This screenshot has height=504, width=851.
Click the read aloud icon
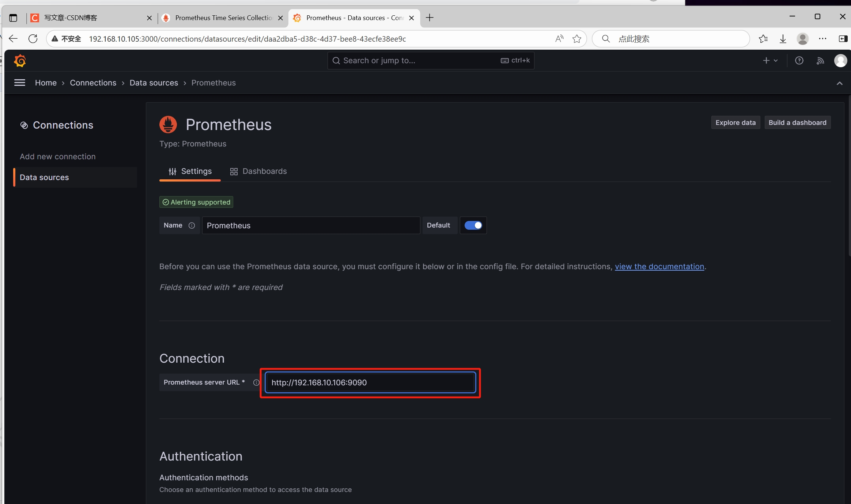pyautogui.click(x=559, y=39)
